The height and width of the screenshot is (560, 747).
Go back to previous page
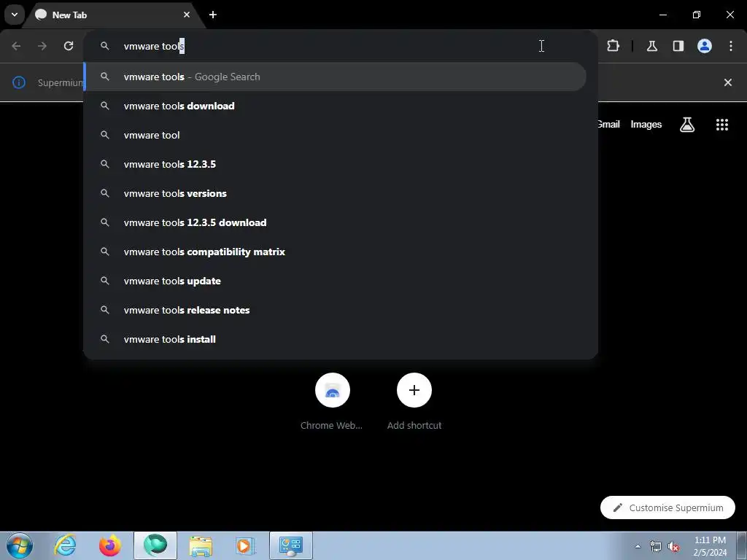16,46
